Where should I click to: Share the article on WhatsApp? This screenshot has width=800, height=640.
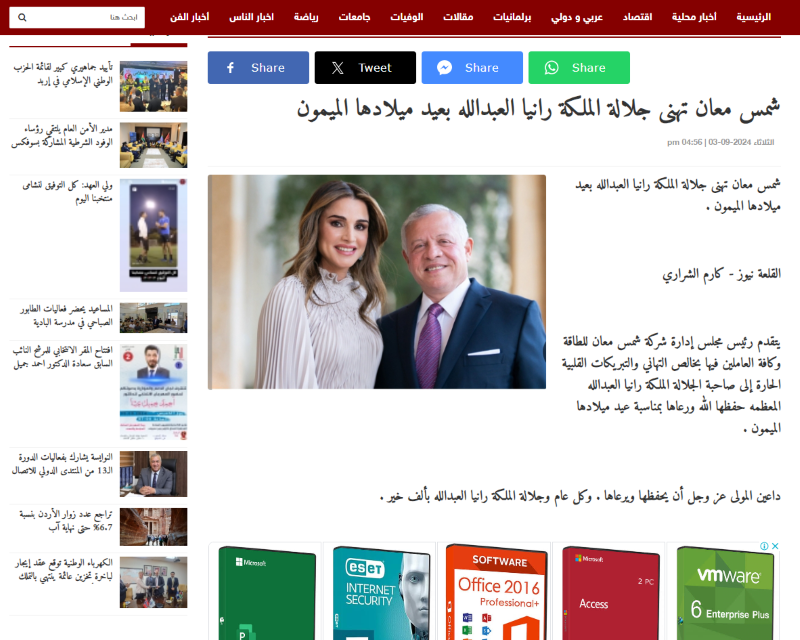579,67
